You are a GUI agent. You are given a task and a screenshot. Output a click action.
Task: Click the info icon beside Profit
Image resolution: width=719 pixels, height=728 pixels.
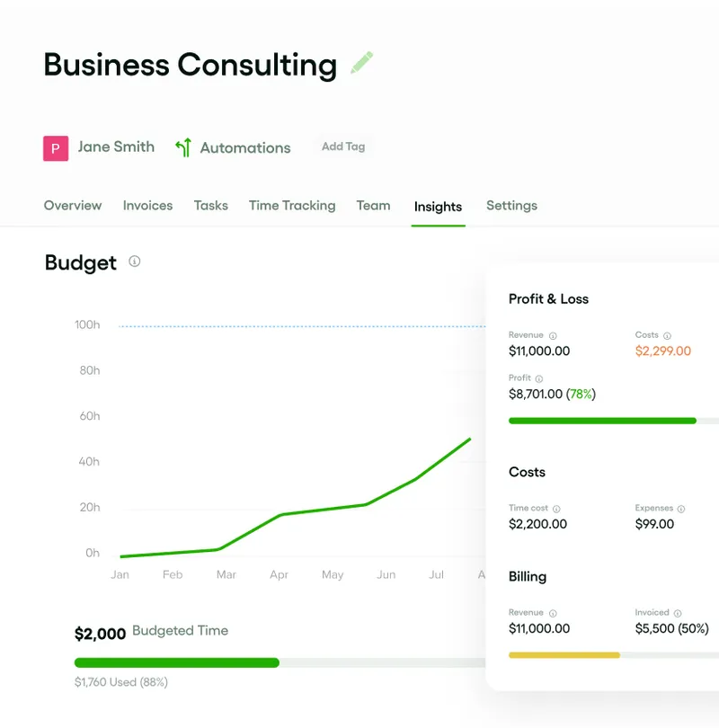point(538,378)
